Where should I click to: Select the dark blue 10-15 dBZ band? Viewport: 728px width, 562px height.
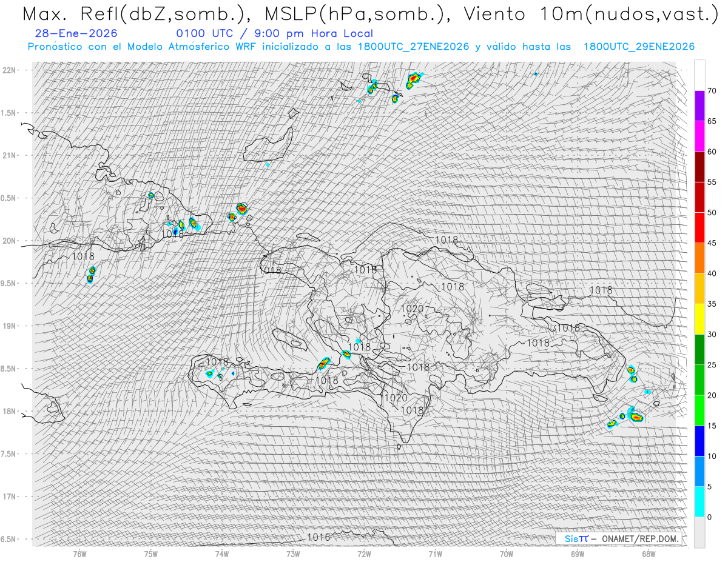tap(699, 441)
